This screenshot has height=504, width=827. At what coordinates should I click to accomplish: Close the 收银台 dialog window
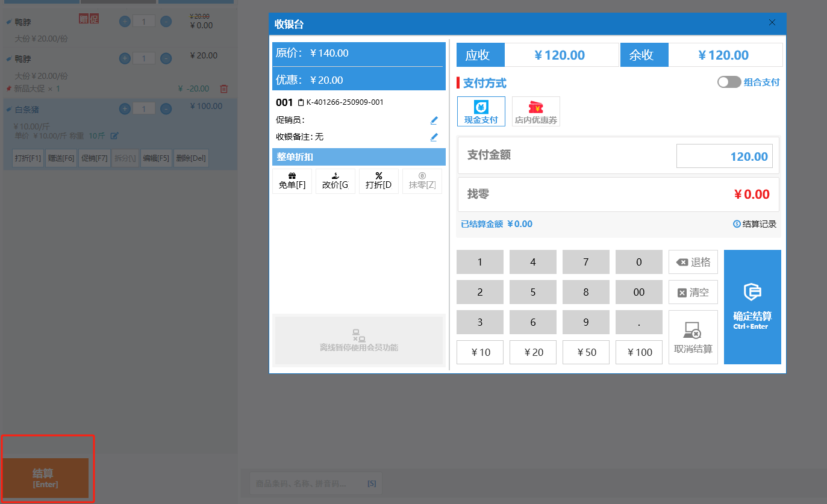click(x=772, y=23)
